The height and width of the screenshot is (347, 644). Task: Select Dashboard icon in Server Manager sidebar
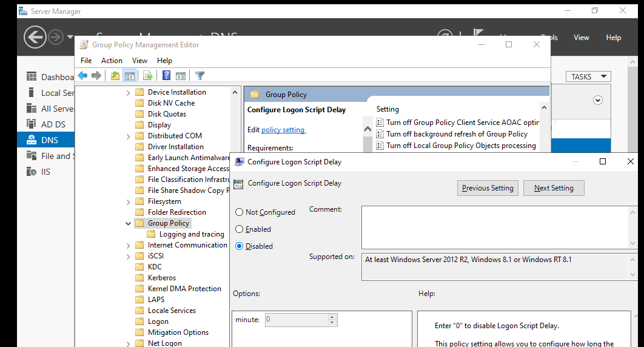[x=32, y=77]
